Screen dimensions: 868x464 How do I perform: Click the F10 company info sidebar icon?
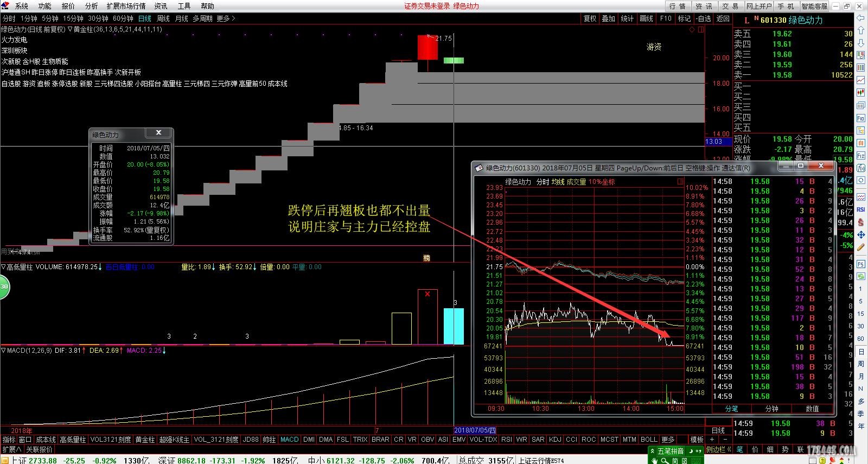click(860, 118)
